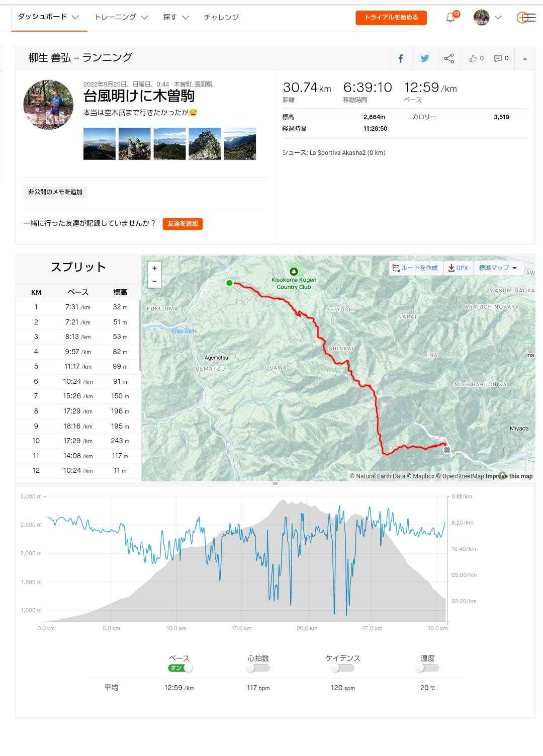Enable the temperature graph toggle
This screenshot has width=543, height=756.
[427, 668]
